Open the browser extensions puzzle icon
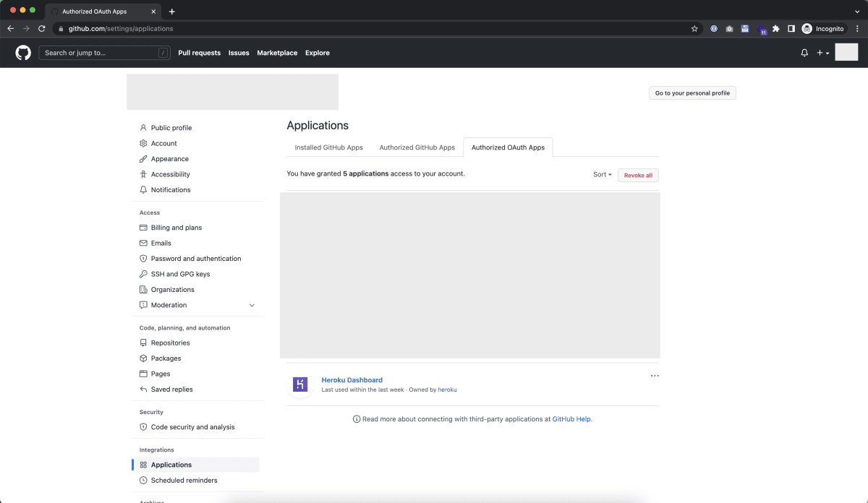 pyautogui.click(x=776, y=29)
